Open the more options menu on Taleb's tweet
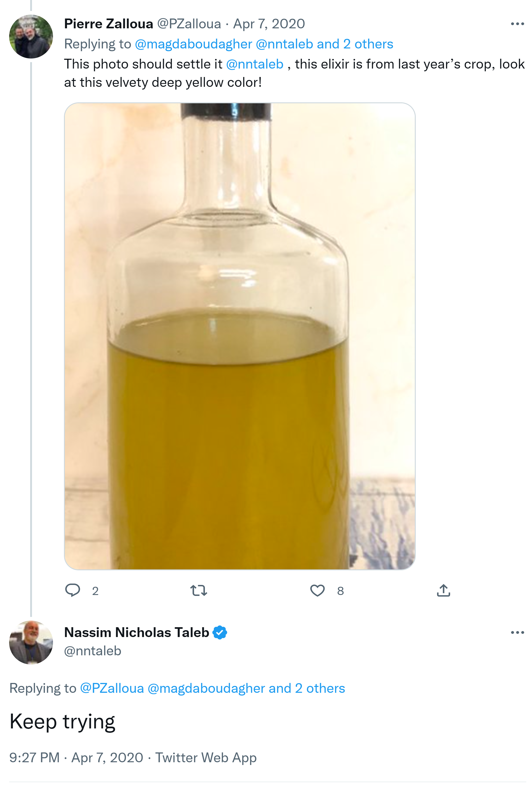The width and height of the screenshot is (532, 794). click(517, 632)
